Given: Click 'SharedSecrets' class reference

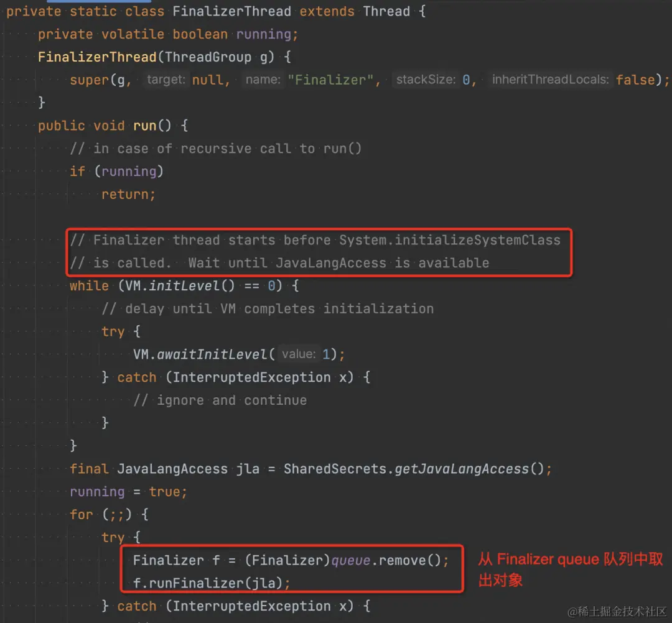Looking at the screenshot, I should pyautogui.click(x=335, y=469).
